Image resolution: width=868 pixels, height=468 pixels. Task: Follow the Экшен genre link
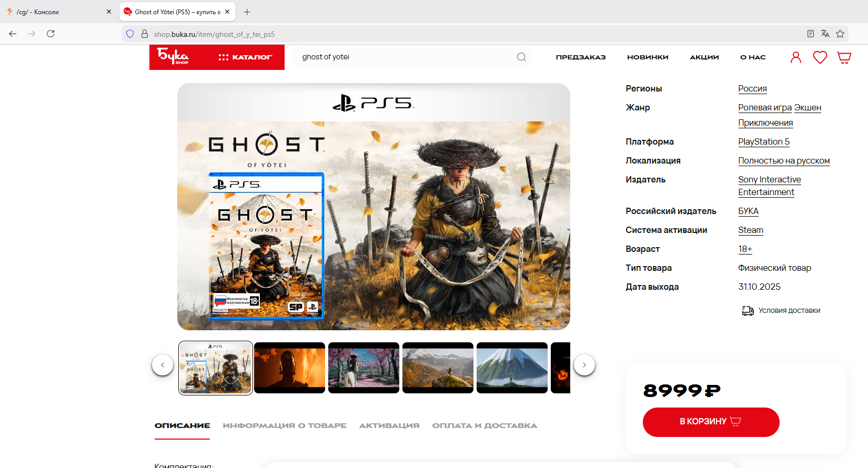point(808,107)
